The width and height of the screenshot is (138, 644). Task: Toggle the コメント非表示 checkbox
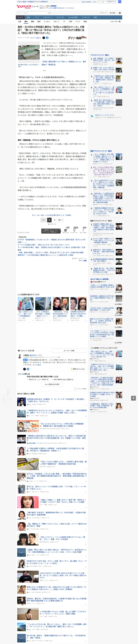pyautogui.click(x=75, y=389)
